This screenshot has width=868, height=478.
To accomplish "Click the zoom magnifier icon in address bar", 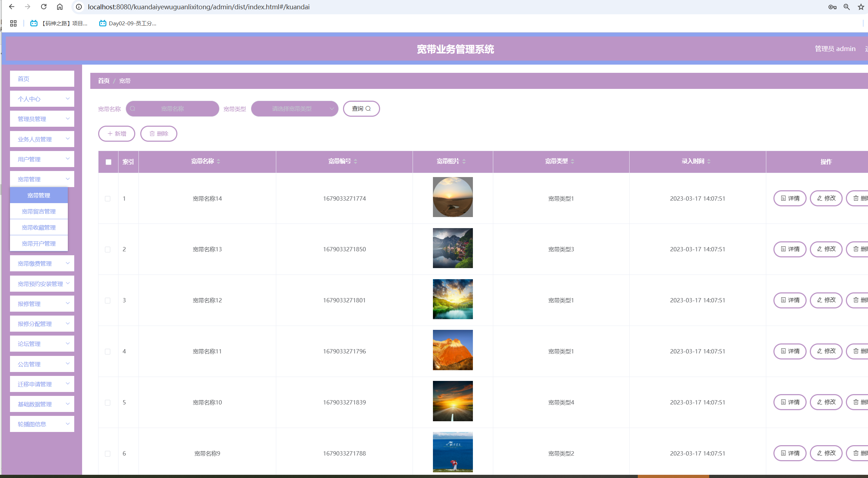I will click(x=847, y=7).
